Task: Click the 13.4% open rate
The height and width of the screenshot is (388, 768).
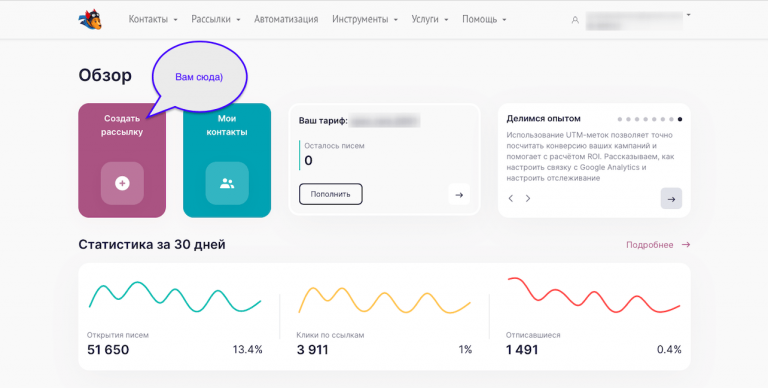Action: pos(247,349)
